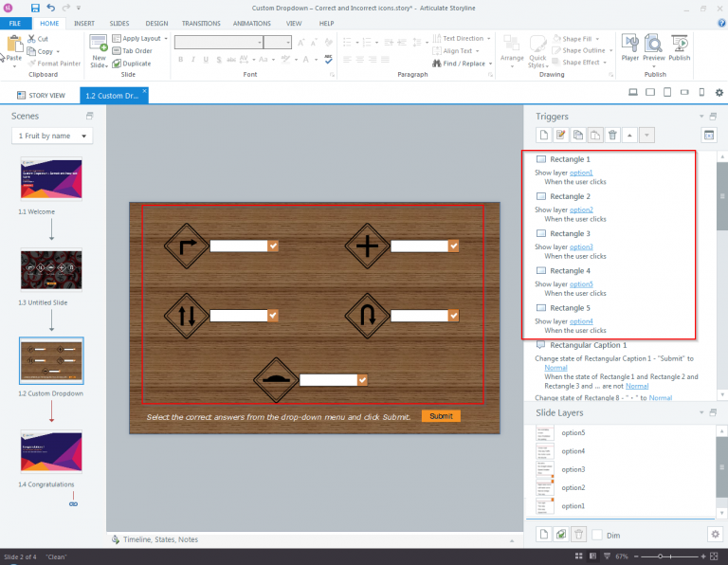Switch to the Story View tab

[x=41, y=95]
